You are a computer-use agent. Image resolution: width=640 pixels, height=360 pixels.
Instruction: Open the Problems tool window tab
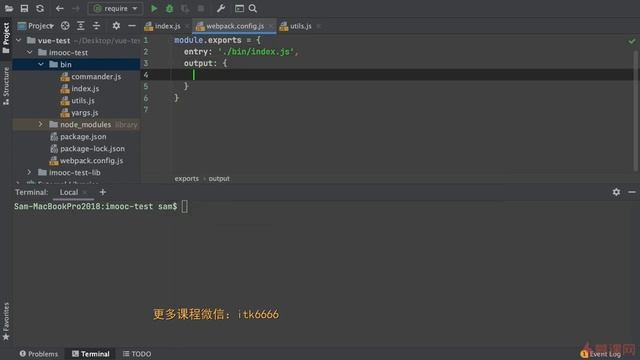[39, 354]
